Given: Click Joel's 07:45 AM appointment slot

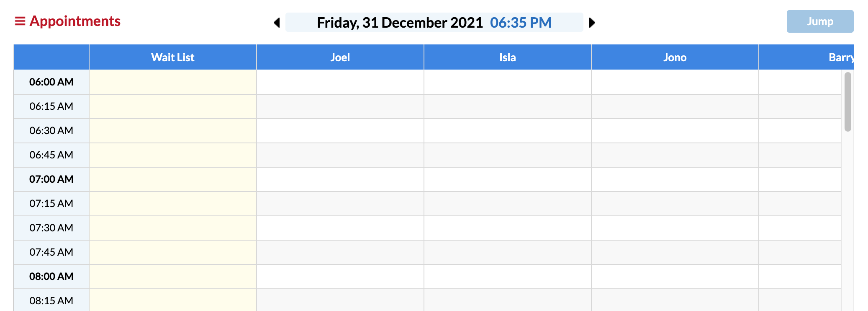Looking at the screenshot, I should (340, 252).
